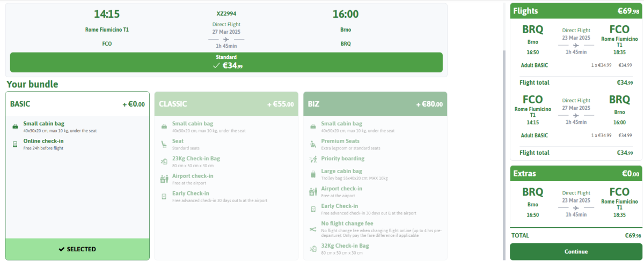The image size is (644, 261).
Task: Collapse the Flights summary header
Action: 575,11
